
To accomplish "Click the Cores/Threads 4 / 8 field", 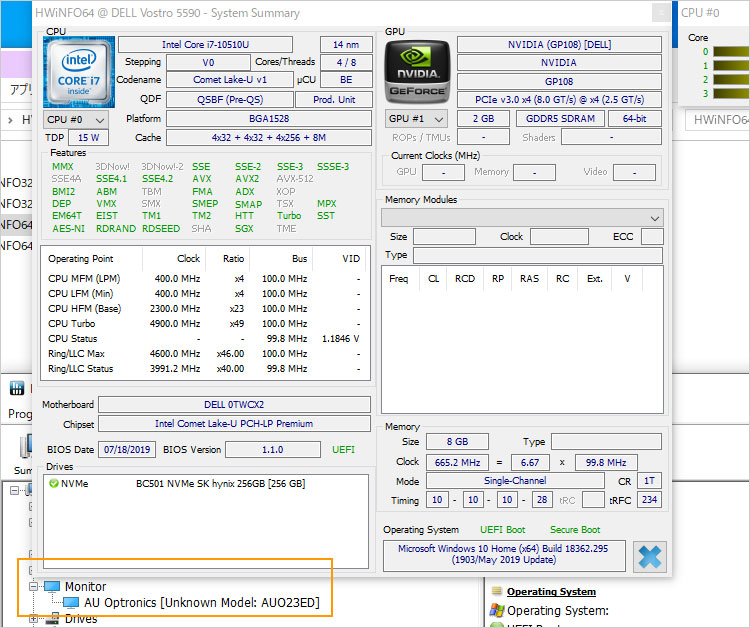I will point(346,63).
